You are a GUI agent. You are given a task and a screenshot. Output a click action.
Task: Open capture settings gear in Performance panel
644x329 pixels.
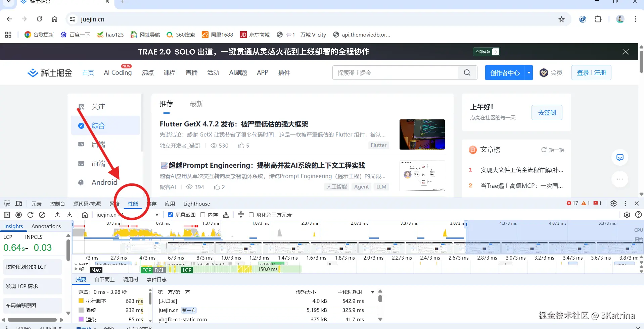click(627, 215)
